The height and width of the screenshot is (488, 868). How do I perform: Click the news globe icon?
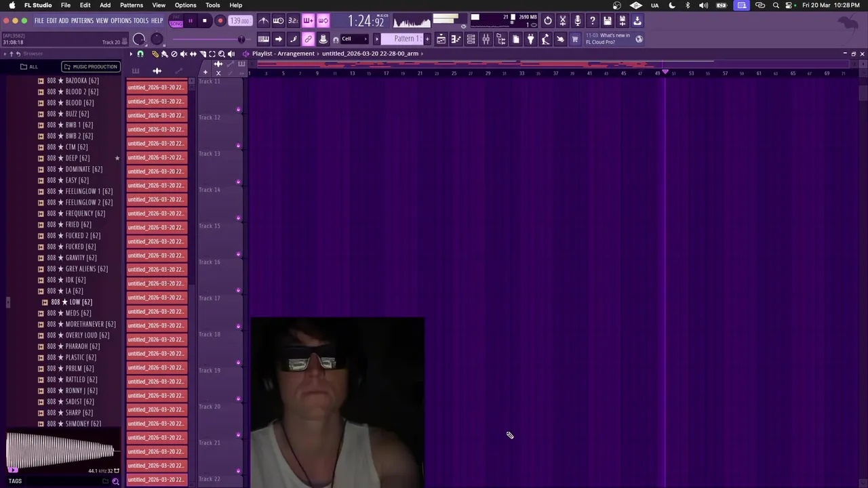pos(639,39)
